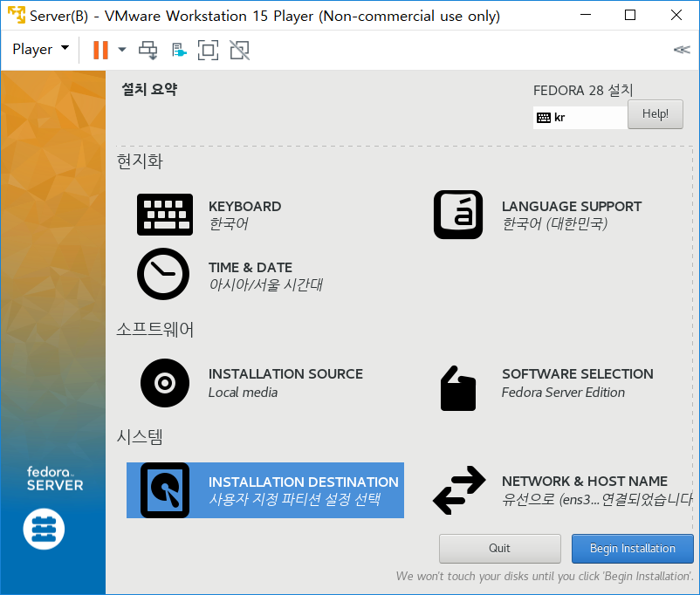
Task: Click '한국어 (대한민국)' language text
Action: 555,223
